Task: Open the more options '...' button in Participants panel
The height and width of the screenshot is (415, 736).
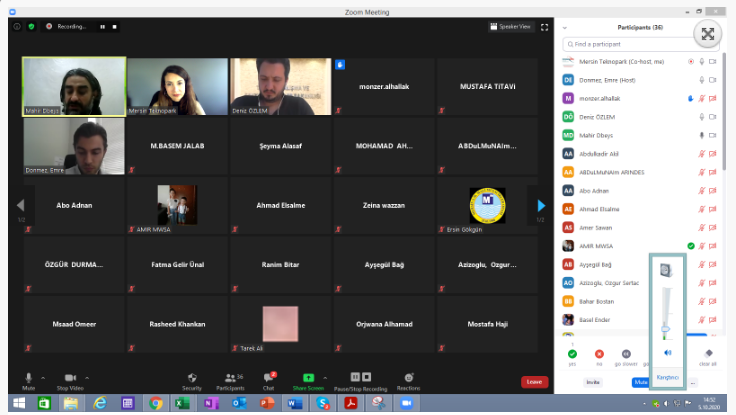Action: (693, 383)
